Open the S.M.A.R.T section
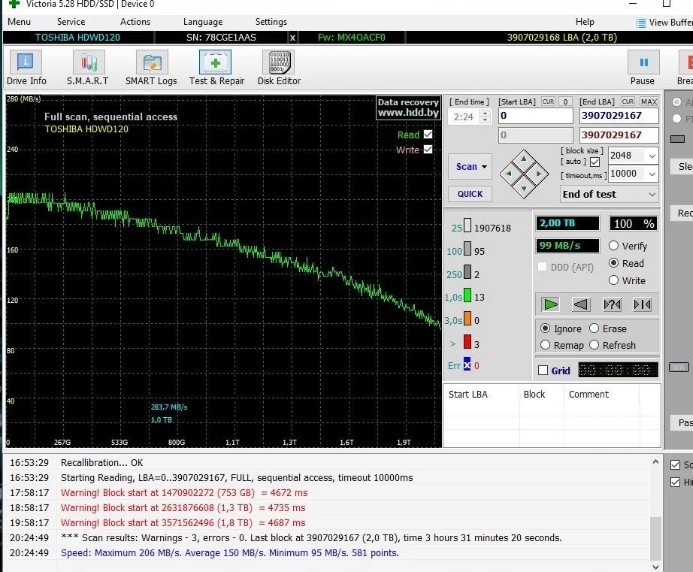Screen dimensions: 693x572 [88, 68]
